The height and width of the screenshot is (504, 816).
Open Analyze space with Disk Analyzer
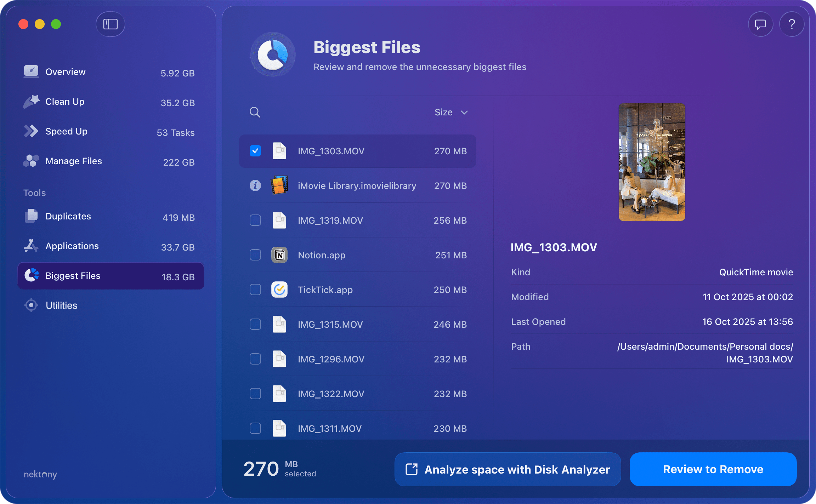point(508,469)
